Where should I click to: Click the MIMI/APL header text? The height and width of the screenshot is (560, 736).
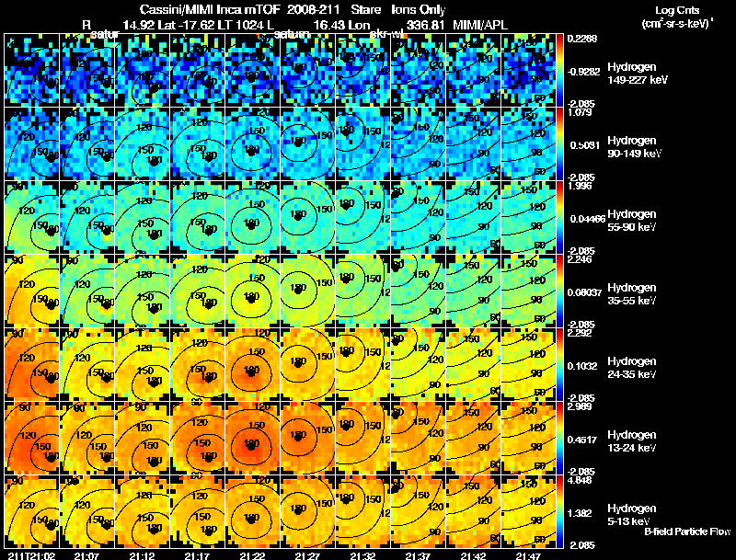click(479, 25)
